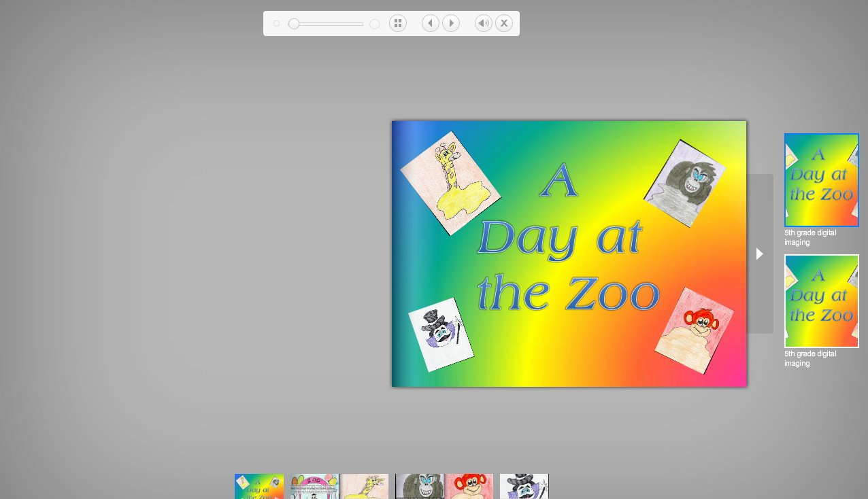Click the book cover title 'A Day at the Zoo'
868x499 pixels.
pyautogui.click(x=568, y=238)
